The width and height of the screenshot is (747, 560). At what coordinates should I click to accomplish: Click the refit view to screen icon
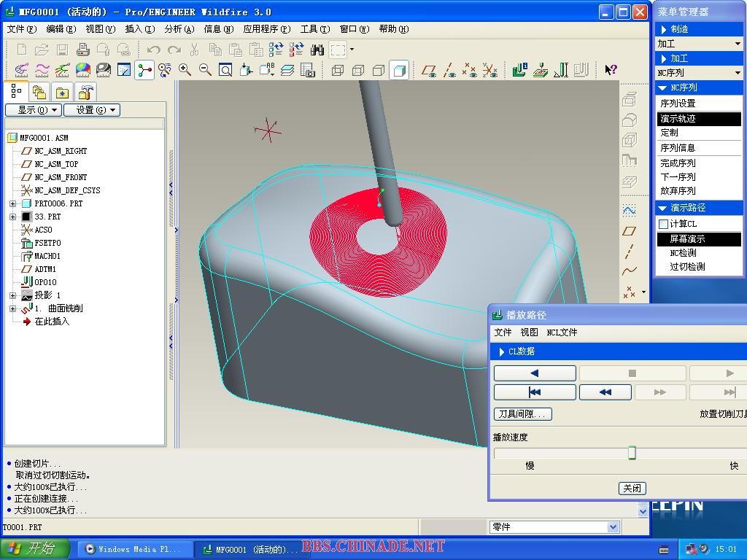point(226,71)
